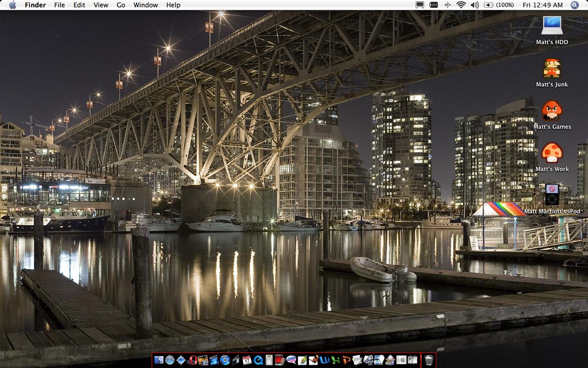
Task: Open the File menu
Action: tap(59, 5)
